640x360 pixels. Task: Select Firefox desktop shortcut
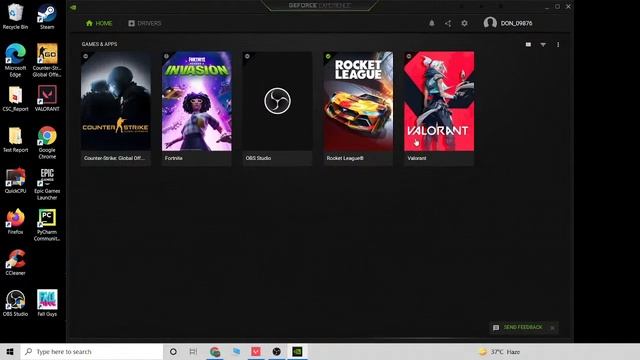click(16, 221)
